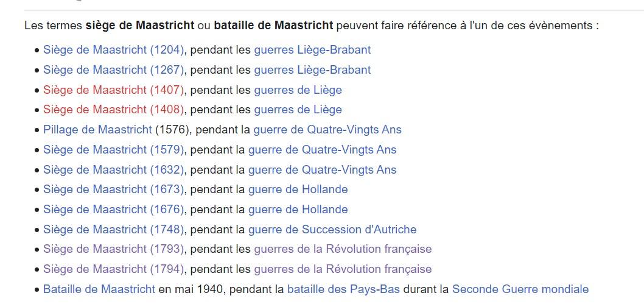
Task: Go to the bataille des Pays-Bas article
Action: click(343, 289)
